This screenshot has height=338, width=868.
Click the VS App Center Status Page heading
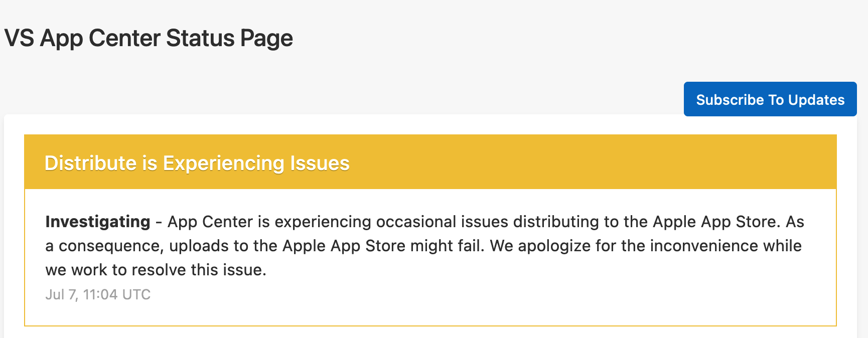click(148, 38)
